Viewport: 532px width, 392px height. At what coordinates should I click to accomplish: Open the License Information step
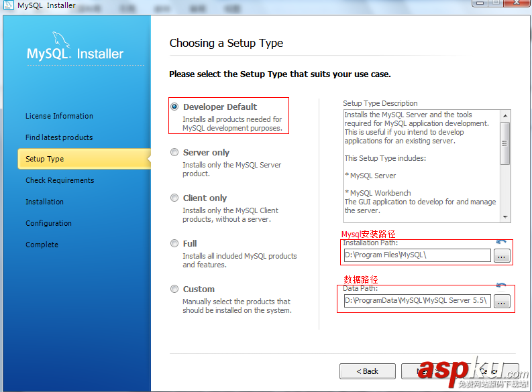point(60,116)
